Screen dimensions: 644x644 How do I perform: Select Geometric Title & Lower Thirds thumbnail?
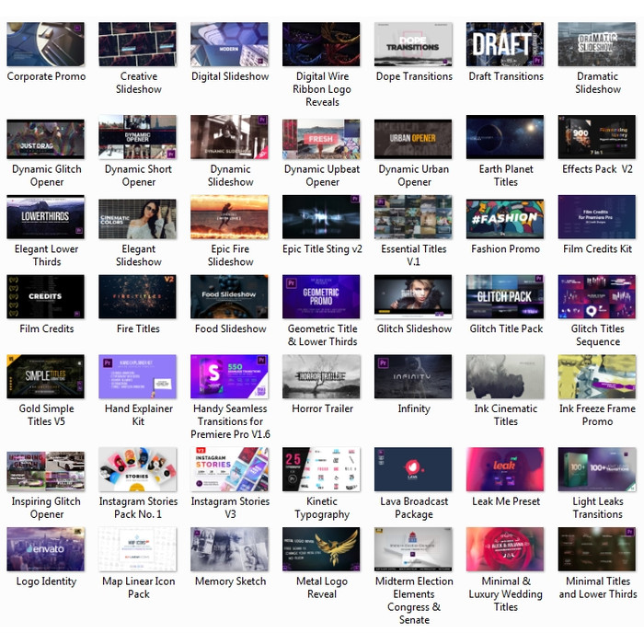322,296
